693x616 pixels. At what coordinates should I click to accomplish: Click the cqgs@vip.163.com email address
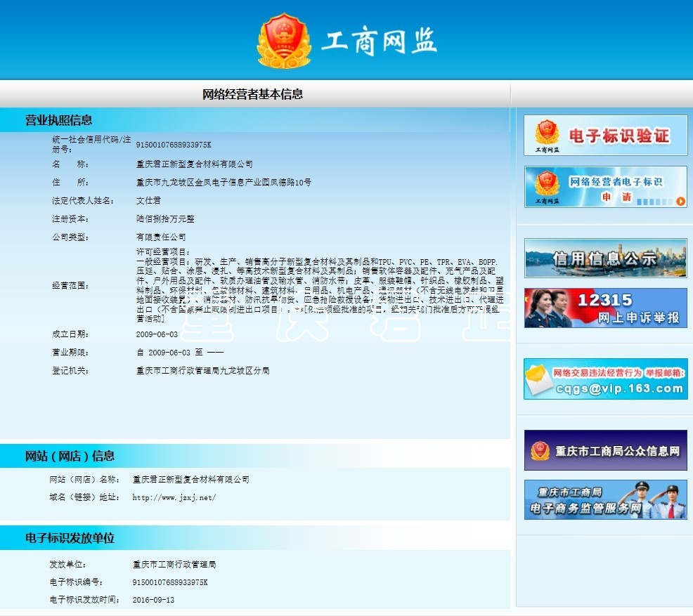(x=619, y=387)
